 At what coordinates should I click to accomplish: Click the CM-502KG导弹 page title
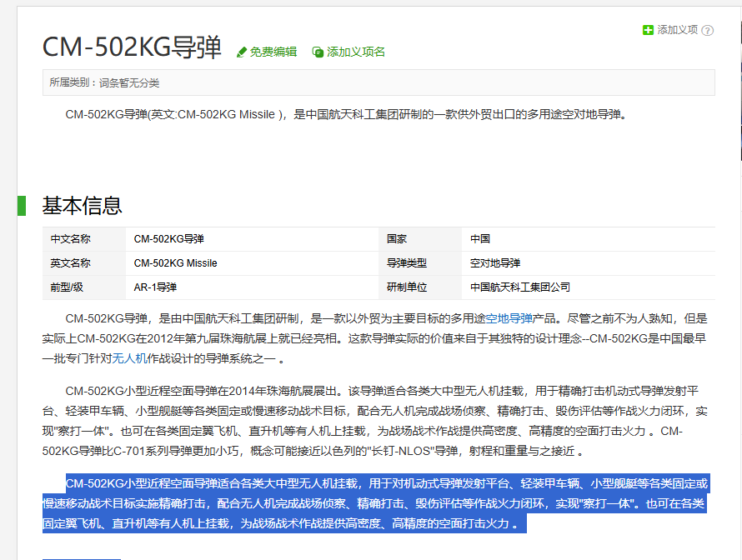pos(132,47)
